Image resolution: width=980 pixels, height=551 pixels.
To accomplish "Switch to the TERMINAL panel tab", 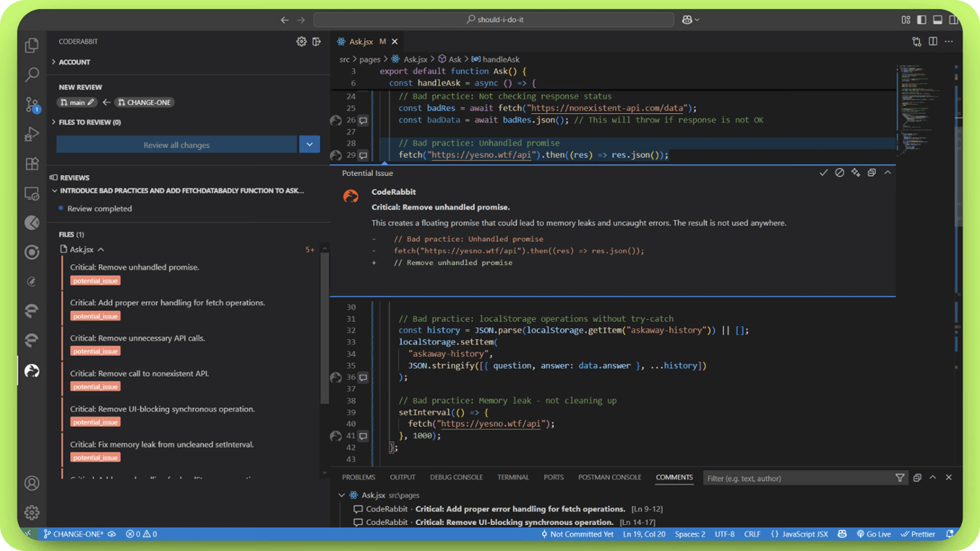I will (513, 477).
